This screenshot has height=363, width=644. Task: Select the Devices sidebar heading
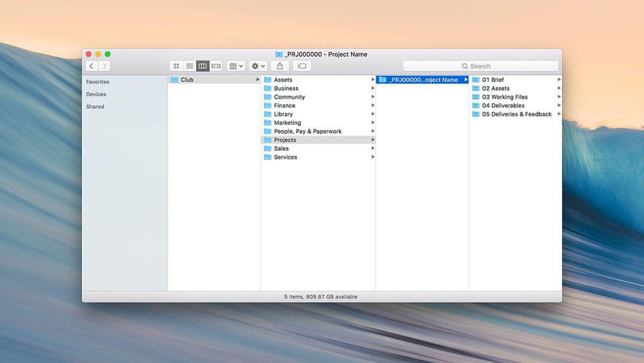pyautogui.click(x=96, y=94)
